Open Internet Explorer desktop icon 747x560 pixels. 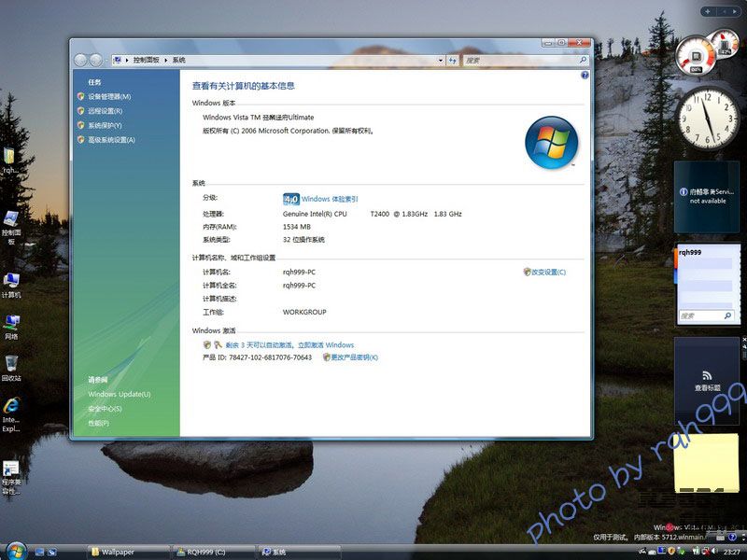click(x=11, y=414)
